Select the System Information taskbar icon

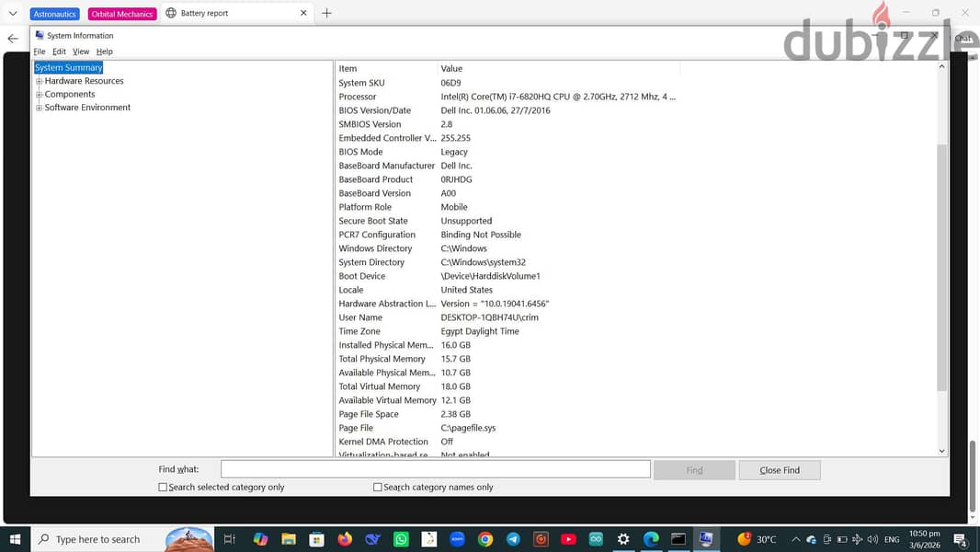tap(706, 539)
